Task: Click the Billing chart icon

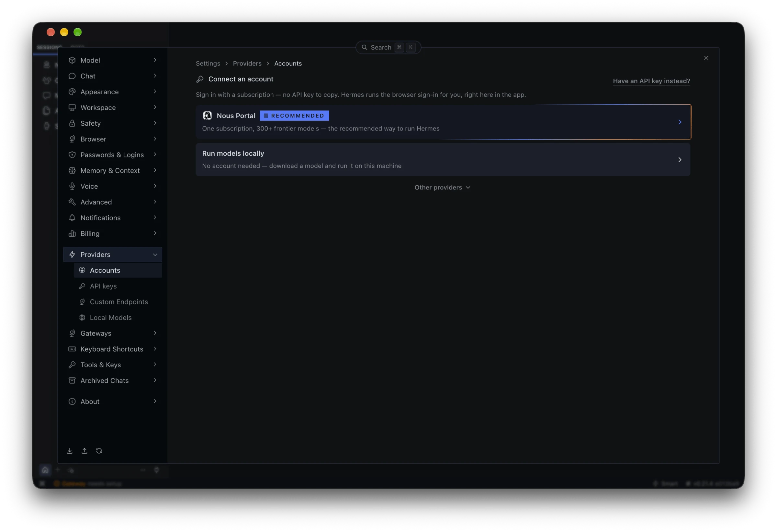Action: coord(72,233)
